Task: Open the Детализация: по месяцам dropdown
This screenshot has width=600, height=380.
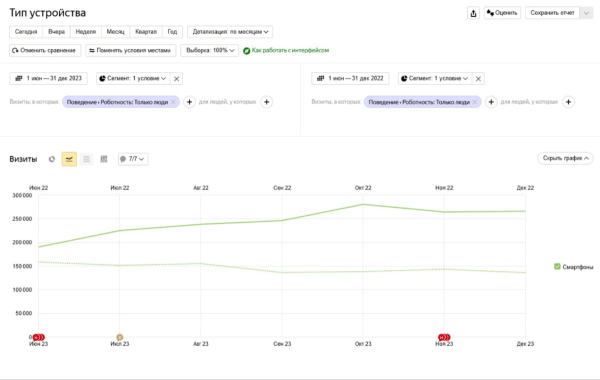Action: click(230, 32)
